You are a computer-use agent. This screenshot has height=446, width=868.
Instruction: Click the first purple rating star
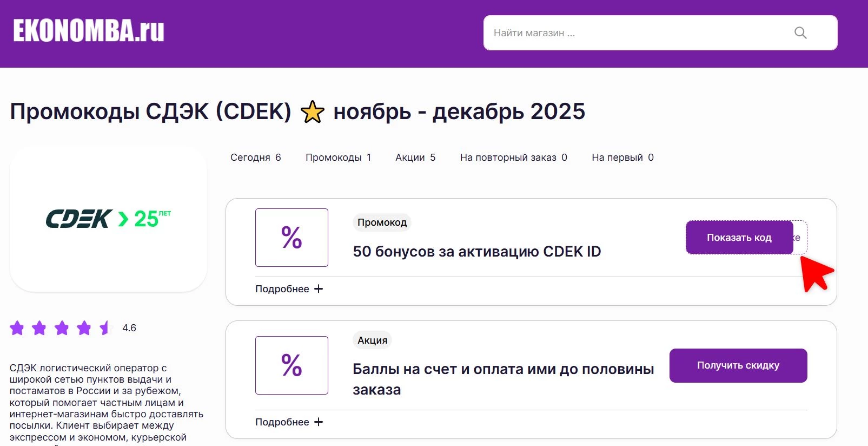point(18,327)
